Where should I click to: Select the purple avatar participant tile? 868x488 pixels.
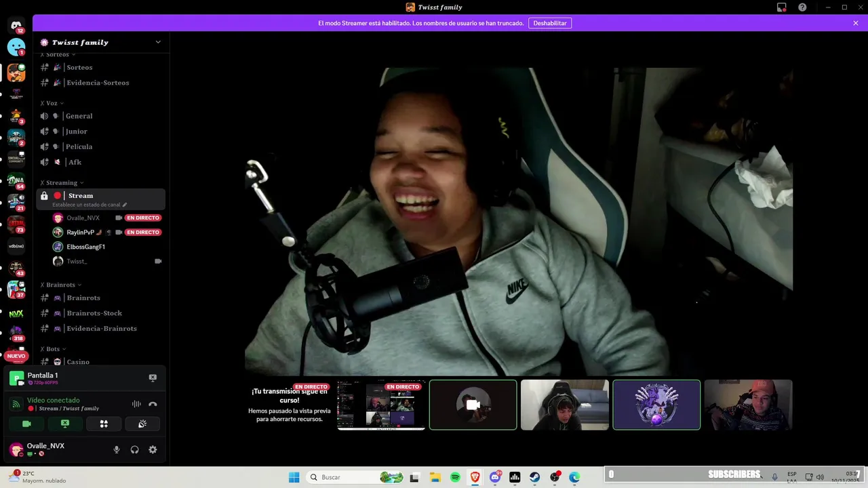coord(656,405)
